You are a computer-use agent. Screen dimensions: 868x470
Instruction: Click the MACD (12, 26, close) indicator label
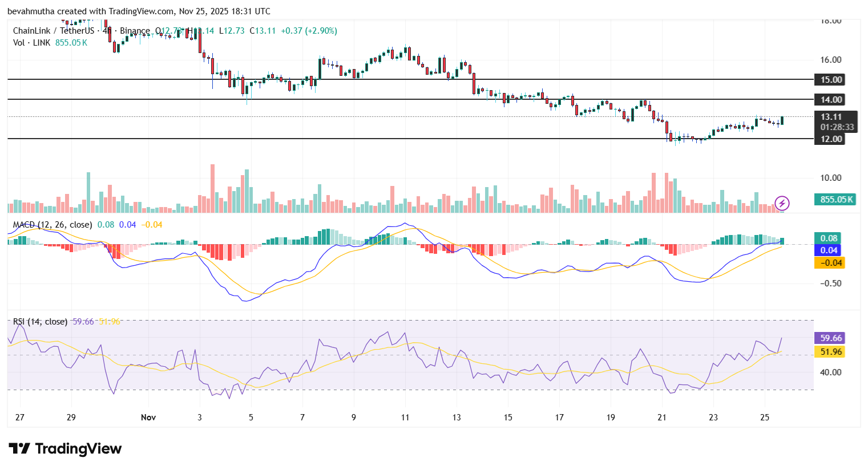51,225
